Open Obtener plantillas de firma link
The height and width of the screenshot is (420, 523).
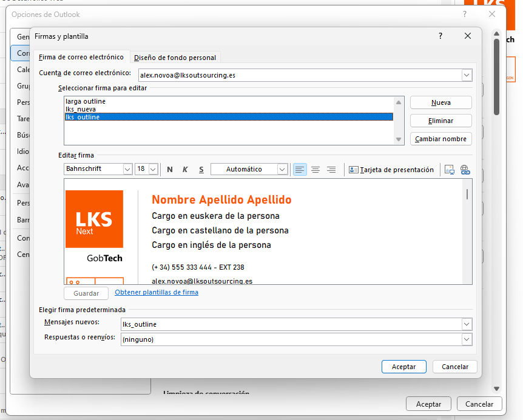(157, 292)
